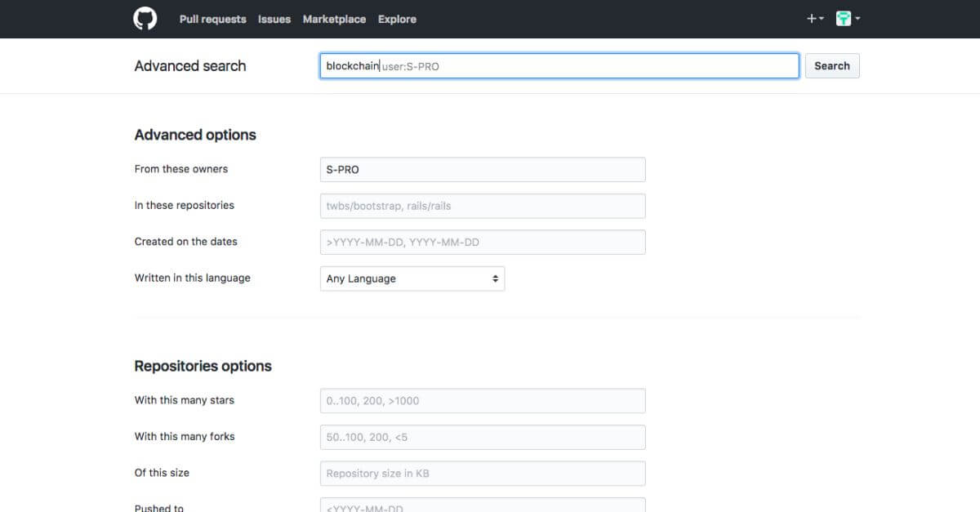Click the From these owners field

pos(482,170)
